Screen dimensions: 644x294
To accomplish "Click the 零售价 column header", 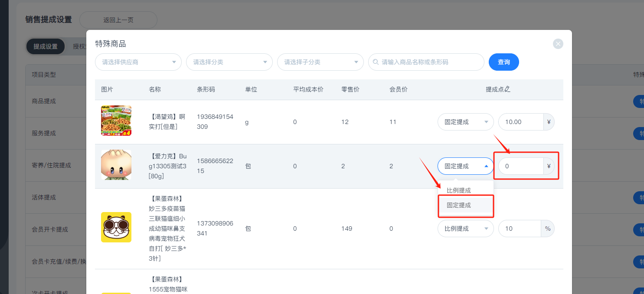I will click(x=350, y=89).
